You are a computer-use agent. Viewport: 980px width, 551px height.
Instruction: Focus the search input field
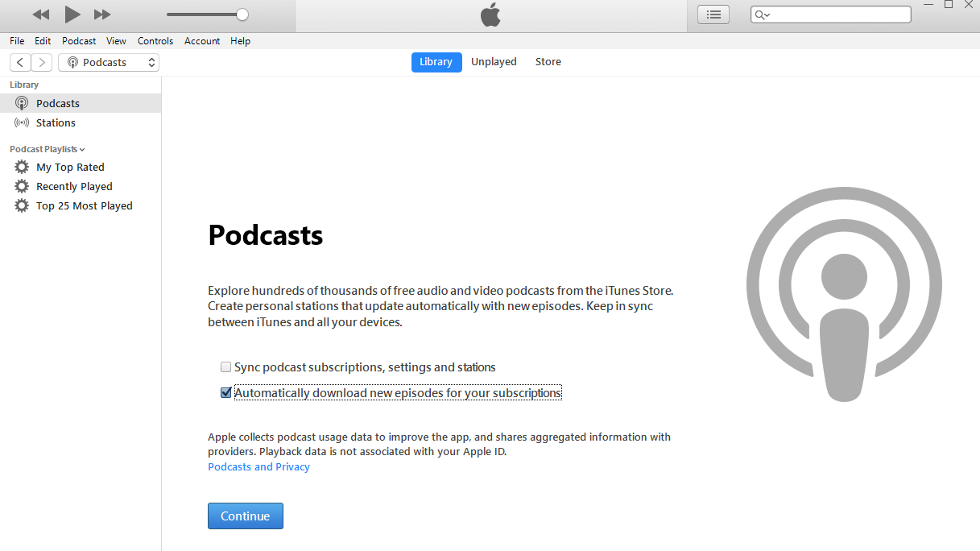pos(831,14)
